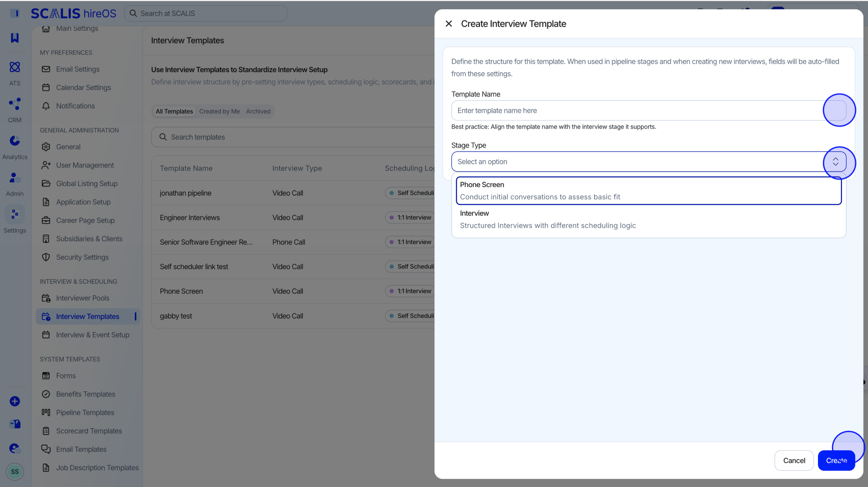This screenshot has width=868, height=487.
Task: Click the SCALIS hireOS logo
Action: pyautogui.click(x=74, y=13)
